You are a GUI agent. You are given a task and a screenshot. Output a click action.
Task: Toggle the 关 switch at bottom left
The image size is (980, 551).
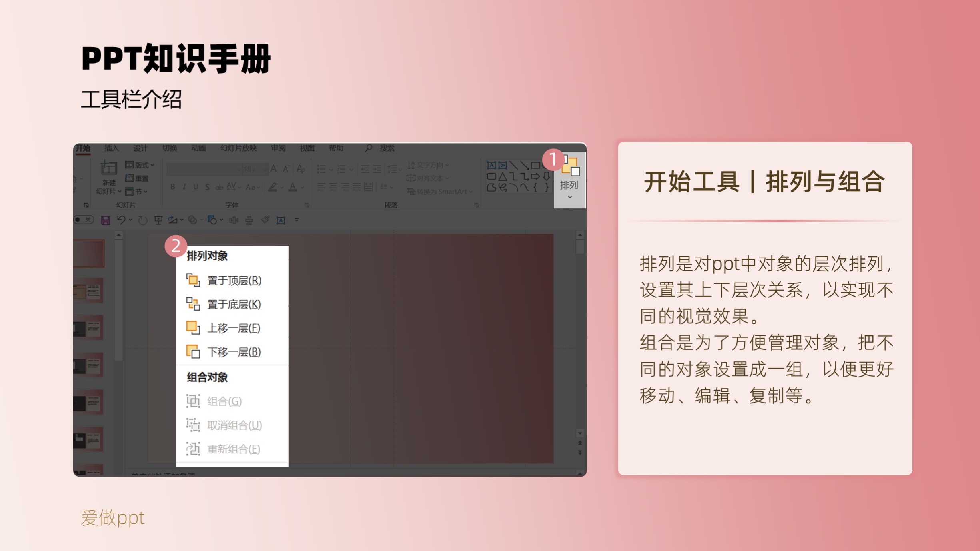[x=83, y=220]
